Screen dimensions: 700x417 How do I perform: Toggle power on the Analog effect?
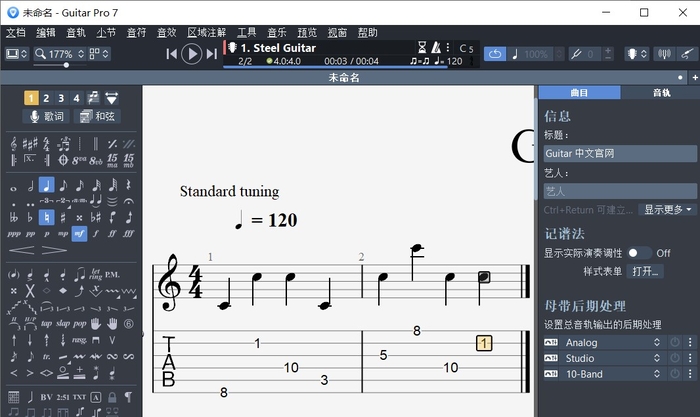pyautogui.click(x=675, y=343)
